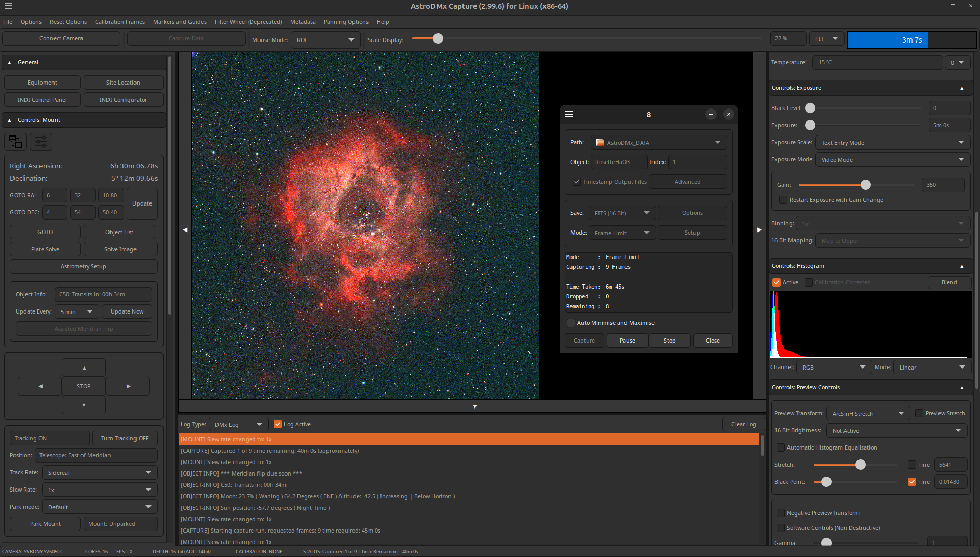Open histogram Channel RGB dropdown

coord(834,368)
